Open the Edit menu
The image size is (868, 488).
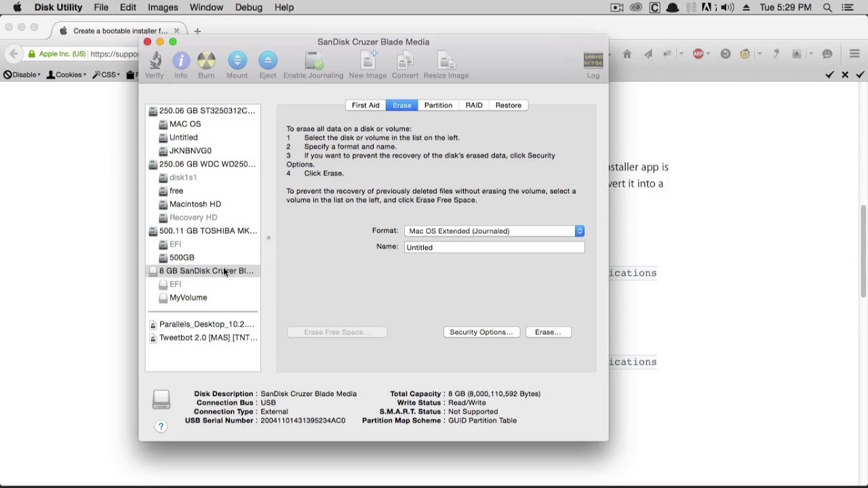pos(128,7)
